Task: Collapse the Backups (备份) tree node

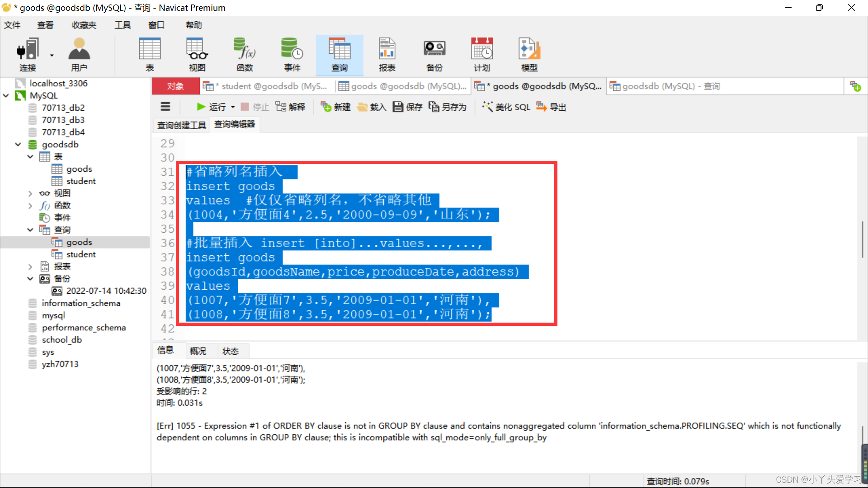Action: tap(30, 279)
